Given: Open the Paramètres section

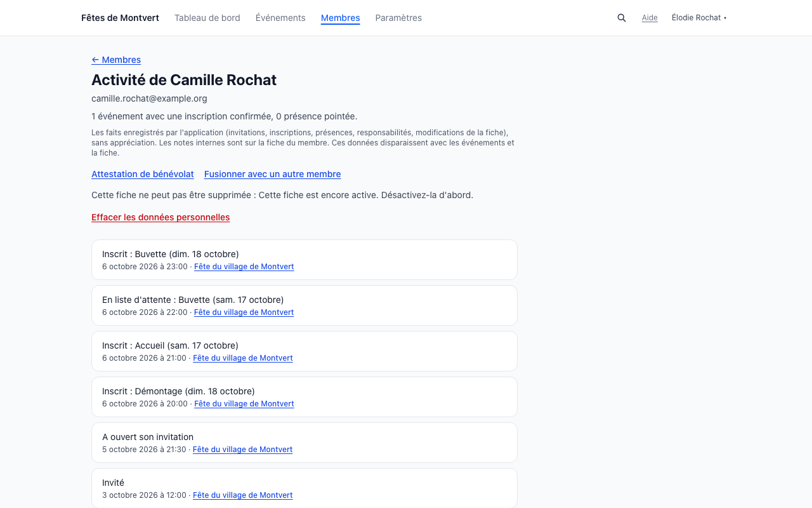Looking at the screenshot, I should coord(398,18).
